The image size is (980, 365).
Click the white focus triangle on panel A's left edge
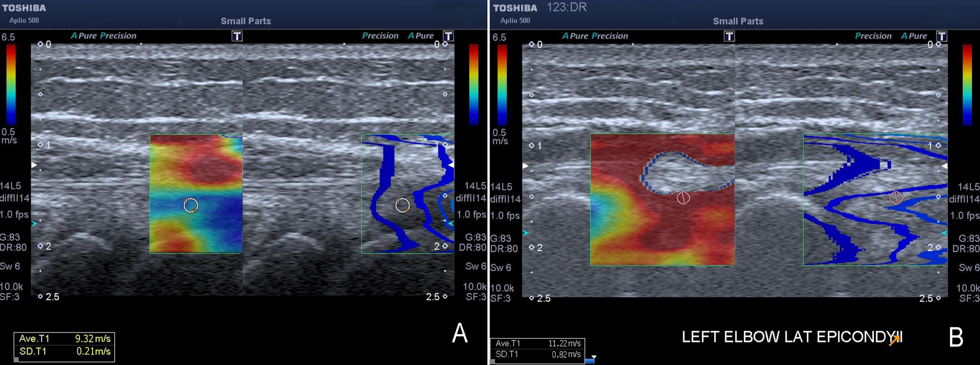click(x=34, y=164)
